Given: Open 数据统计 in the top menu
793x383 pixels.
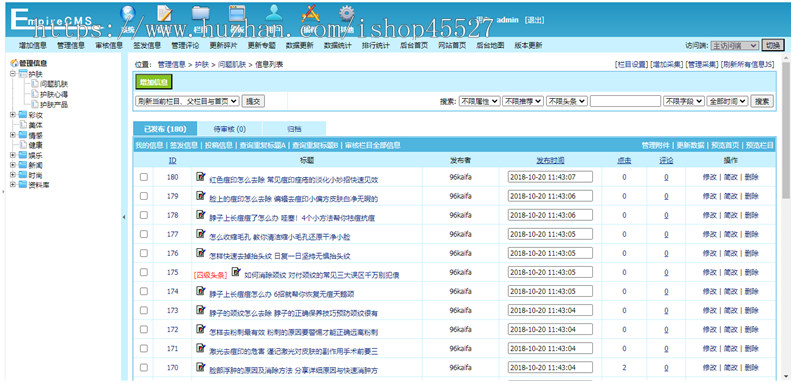Looking at the screenshot, I should tap(338, 45).
